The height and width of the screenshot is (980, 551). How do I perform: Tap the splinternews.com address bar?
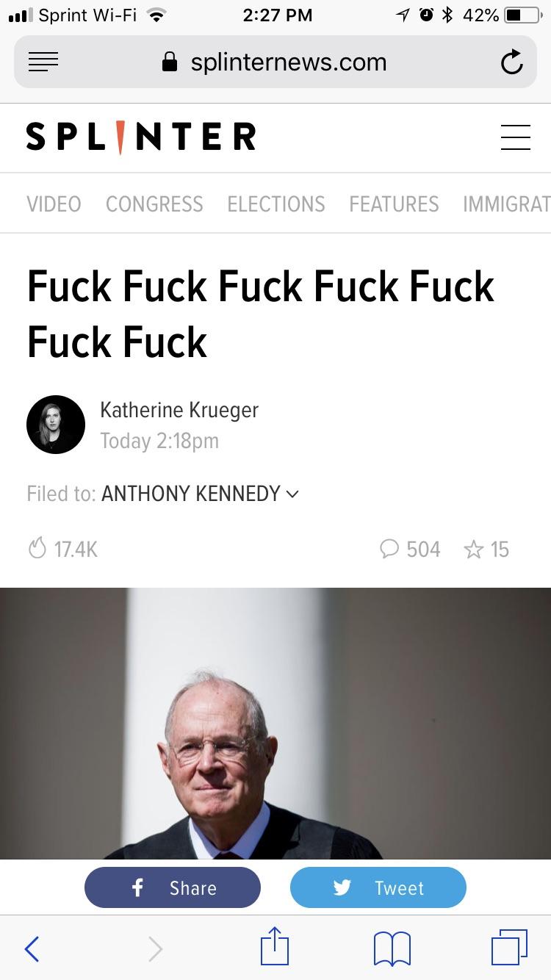[275, 62]
